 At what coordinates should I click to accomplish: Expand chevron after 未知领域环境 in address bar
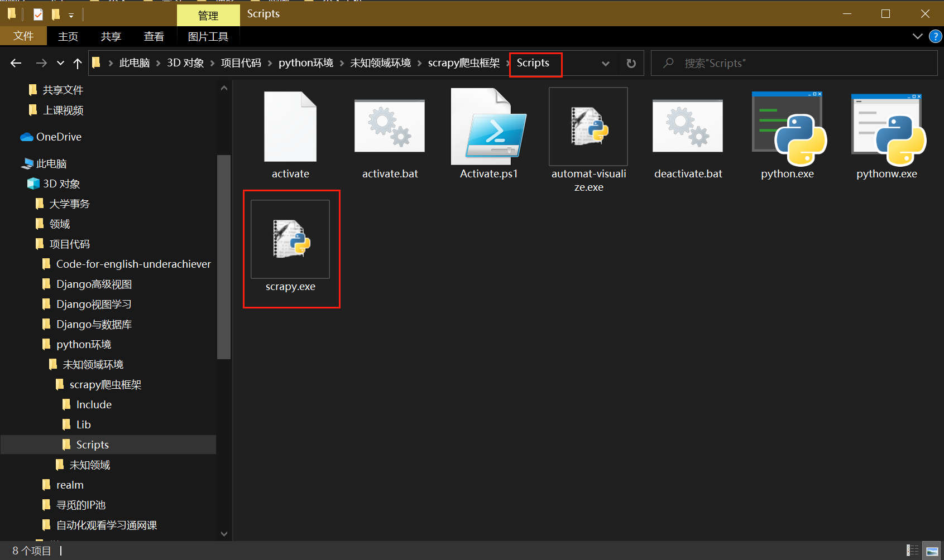419,63
